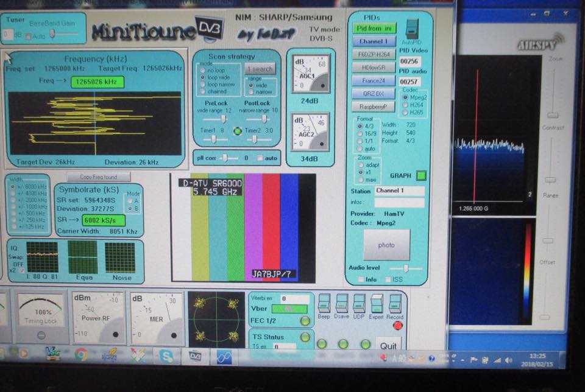The height and width of the screenshot is (392, 585).
Task: Select the +/-1000 kHz width option
Action: [x=13, y=207]
